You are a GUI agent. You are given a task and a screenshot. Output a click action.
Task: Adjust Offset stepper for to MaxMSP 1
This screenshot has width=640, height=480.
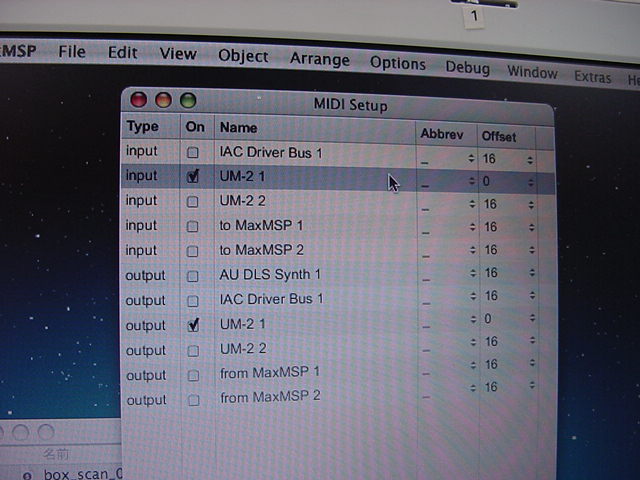[x=531, y=228]
